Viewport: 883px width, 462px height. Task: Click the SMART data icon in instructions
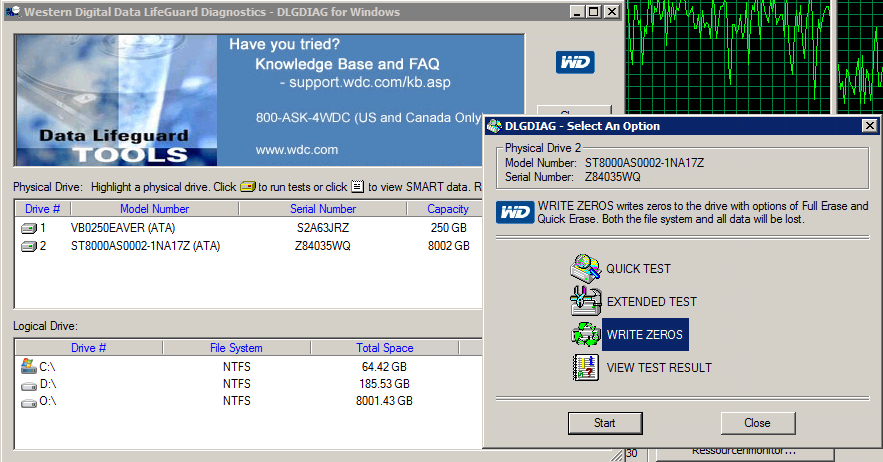point(358,186)
